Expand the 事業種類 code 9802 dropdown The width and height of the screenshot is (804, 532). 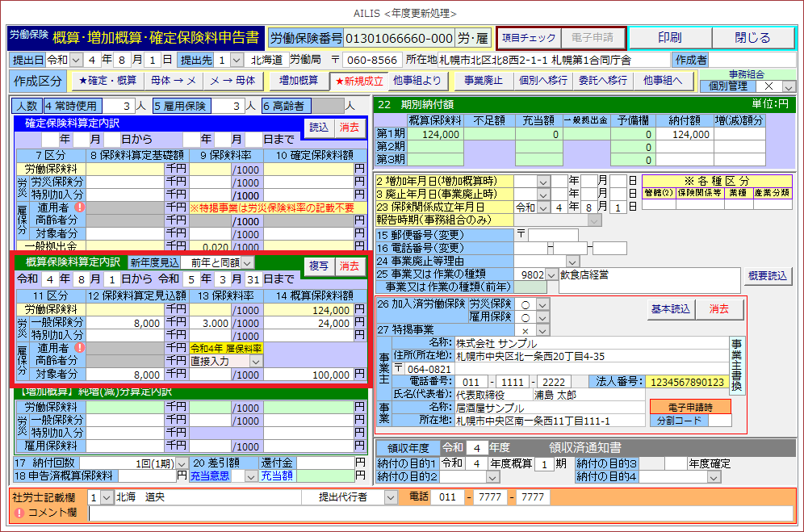(x=551, y=274)
